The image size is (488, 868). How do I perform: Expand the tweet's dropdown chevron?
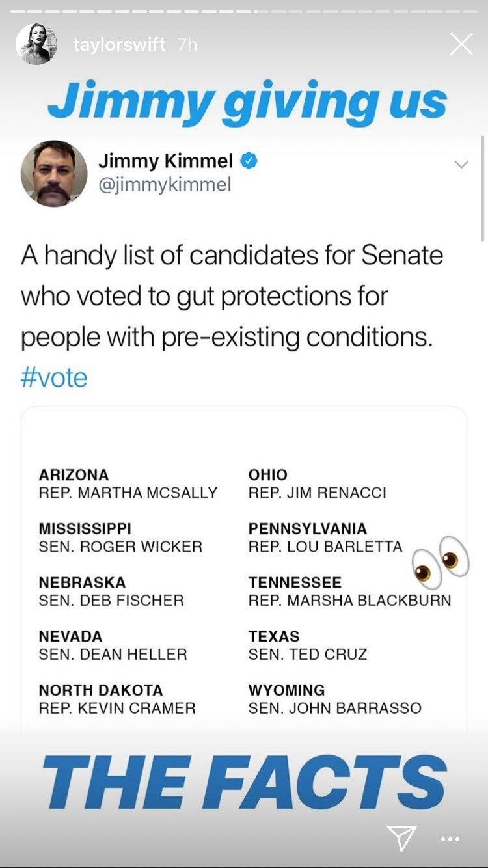pyautogui.click(x=461, y=165)
